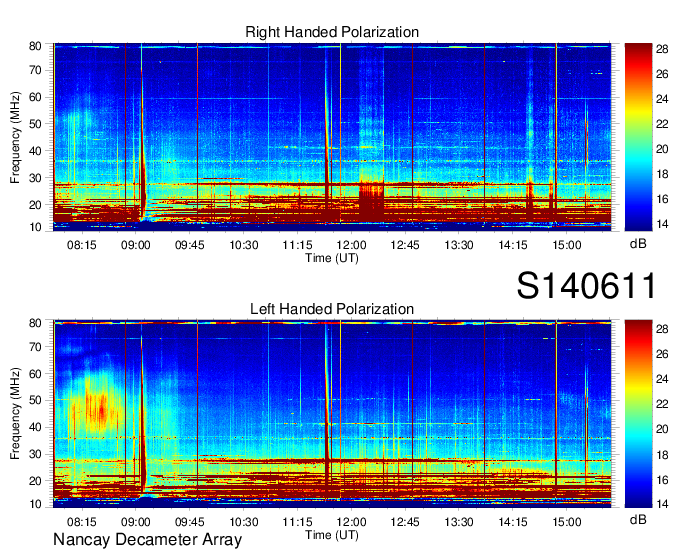Click the 20 MHz tick of the left-handed plot
The height and width of the screenshot is (552, 680).
click(x=35, y=481)
